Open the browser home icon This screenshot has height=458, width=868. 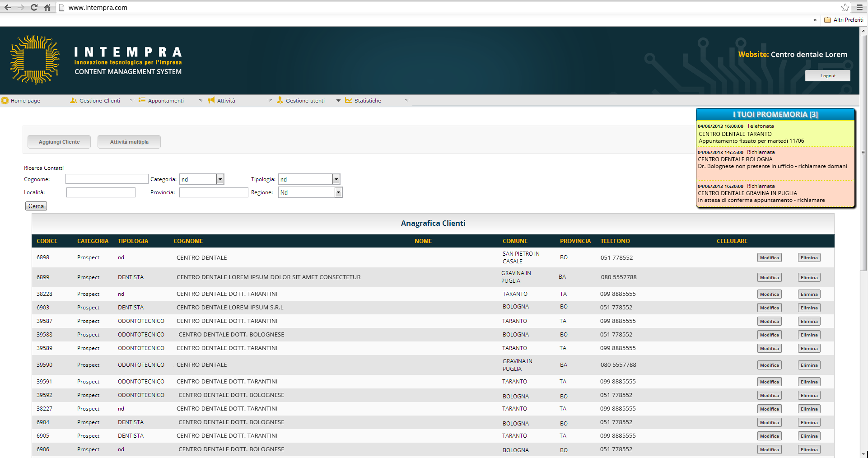(47, 7)
